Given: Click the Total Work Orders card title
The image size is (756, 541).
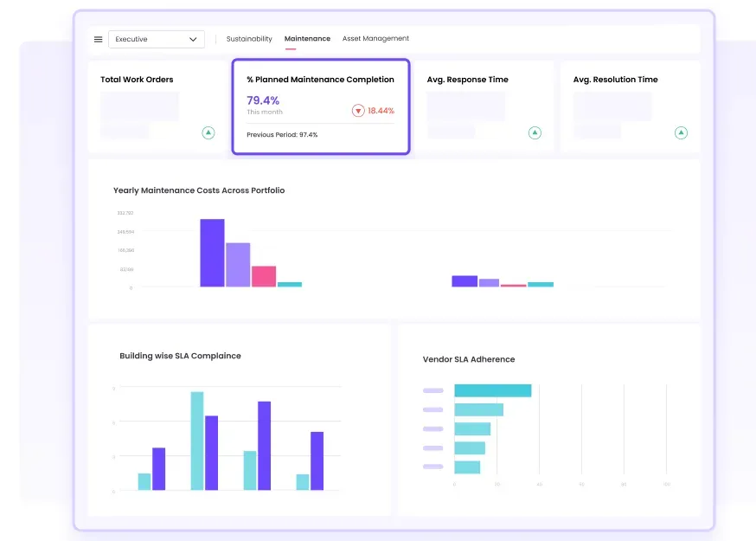Looking at the screenshot, I should click(136, 80).
